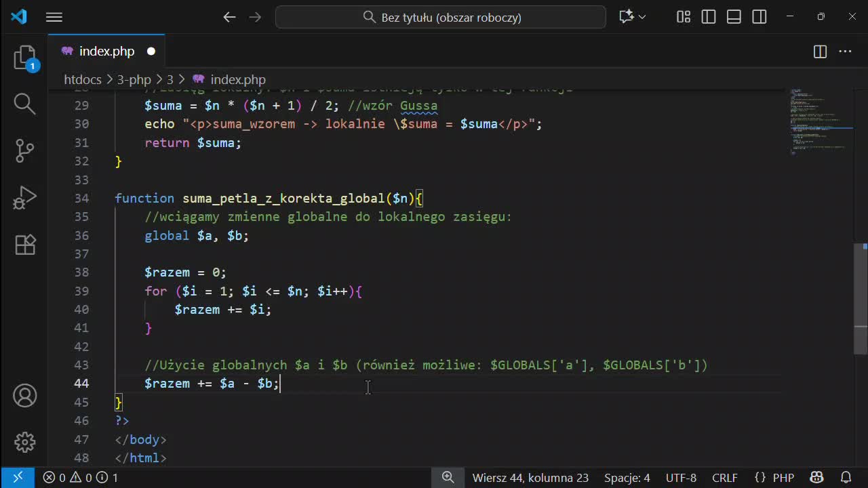Open Run and Debug view

(x=25, y=197)
